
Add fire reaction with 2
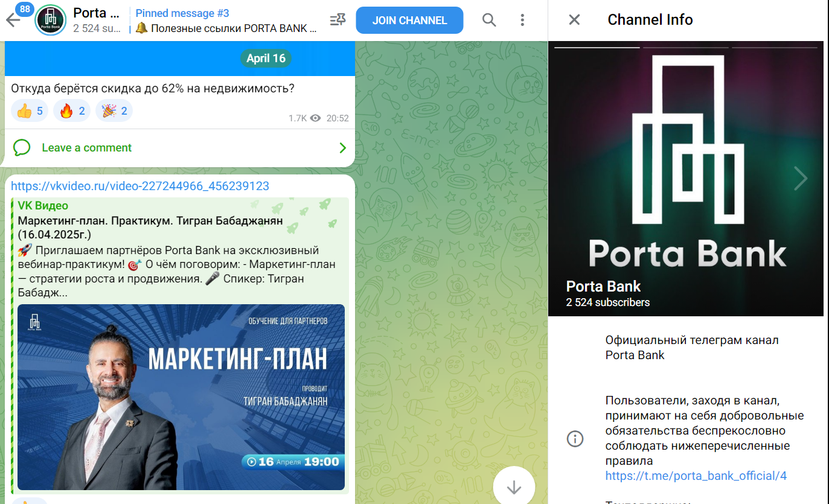point(72,111)
